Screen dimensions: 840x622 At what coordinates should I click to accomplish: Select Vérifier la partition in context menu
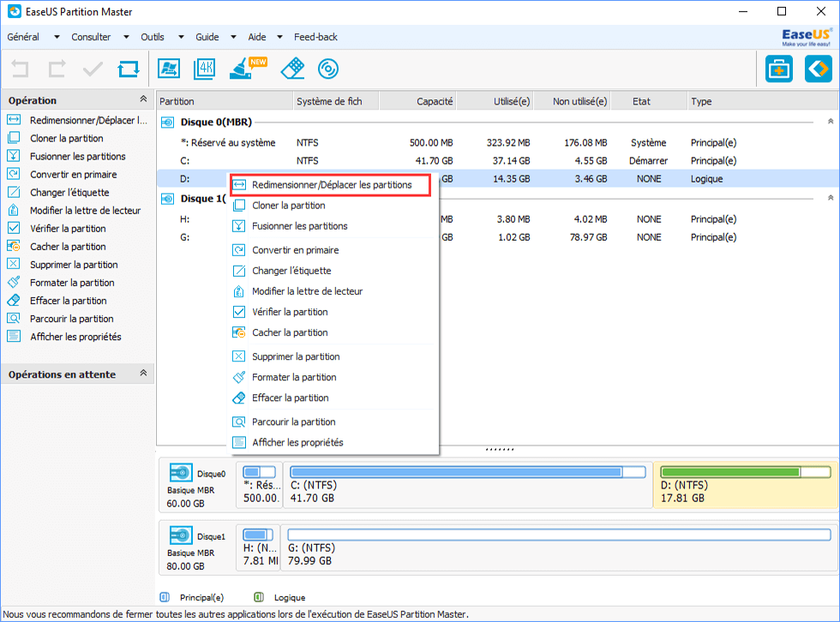pyautogui.click(x=334, y=312)
